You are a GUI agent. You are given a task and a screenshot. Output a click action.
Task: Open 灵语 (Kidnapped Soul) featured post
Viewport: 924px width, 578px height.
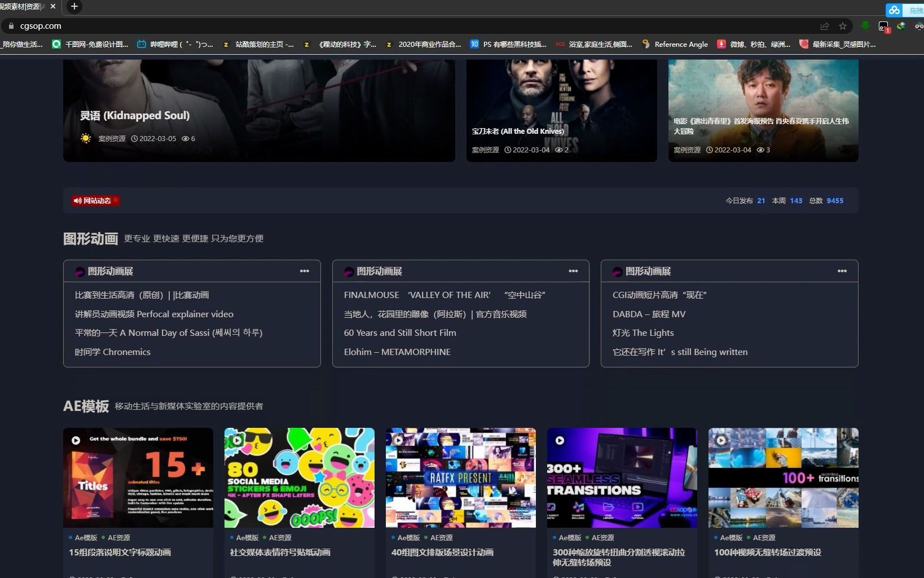pos(135,116)
